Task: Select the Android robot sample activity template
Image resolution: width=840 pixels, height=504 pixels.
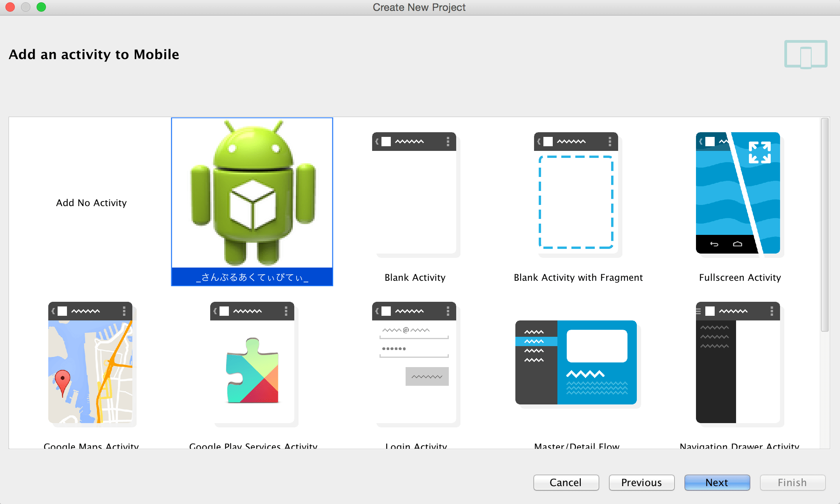Action: click(252, 193)
